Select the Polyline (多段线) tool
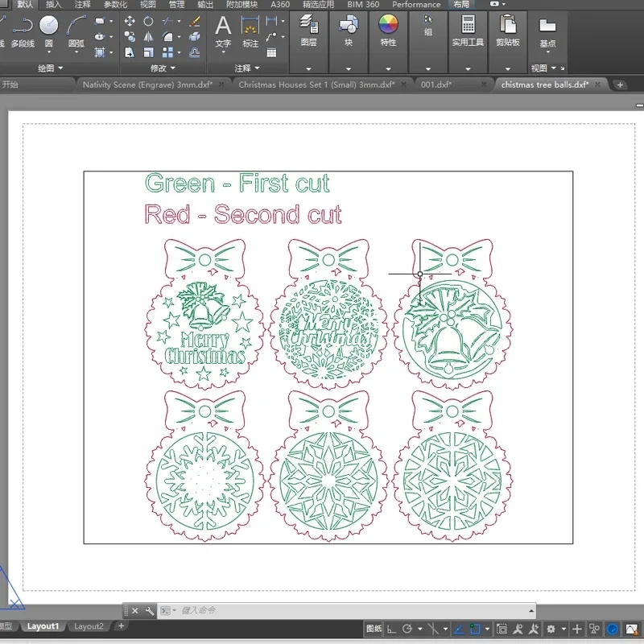 [x=23, y=31]
